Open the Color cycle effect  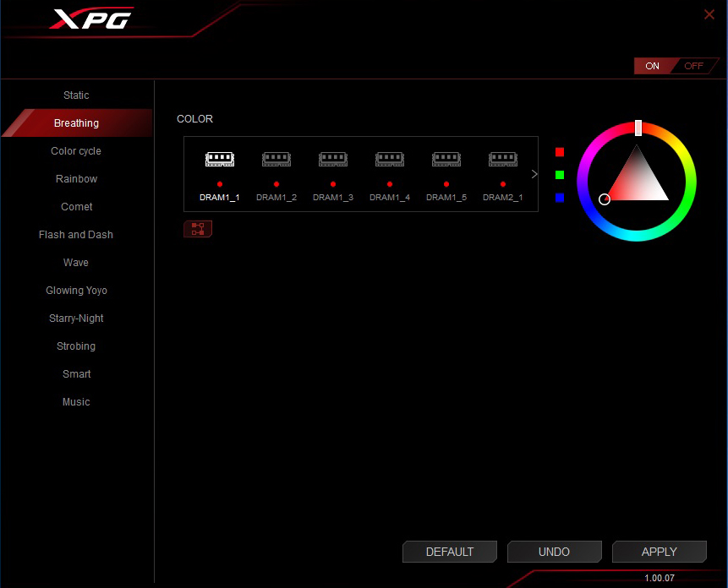(76, 151)
